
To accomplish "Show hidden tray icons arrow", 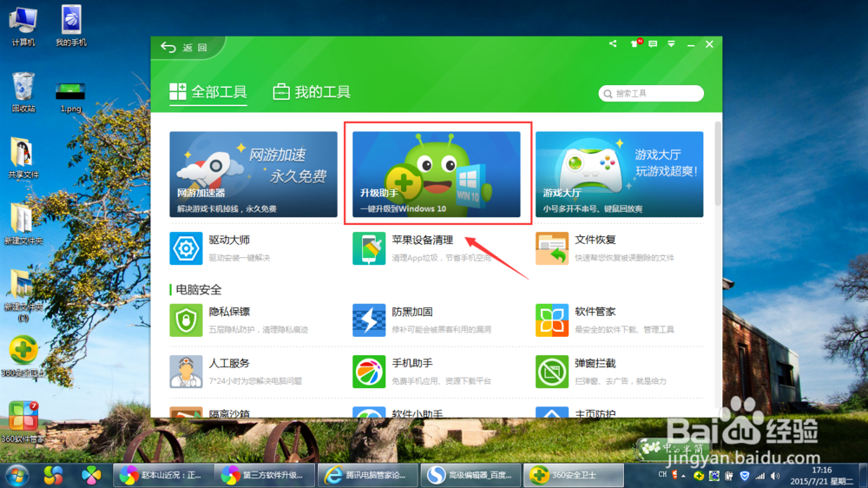I will [684, 476].
